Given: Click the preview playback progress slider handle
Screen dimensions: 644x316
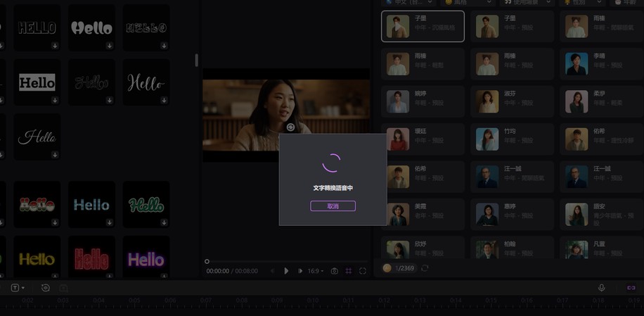Looking at the screenshot, I should point(207,262).
